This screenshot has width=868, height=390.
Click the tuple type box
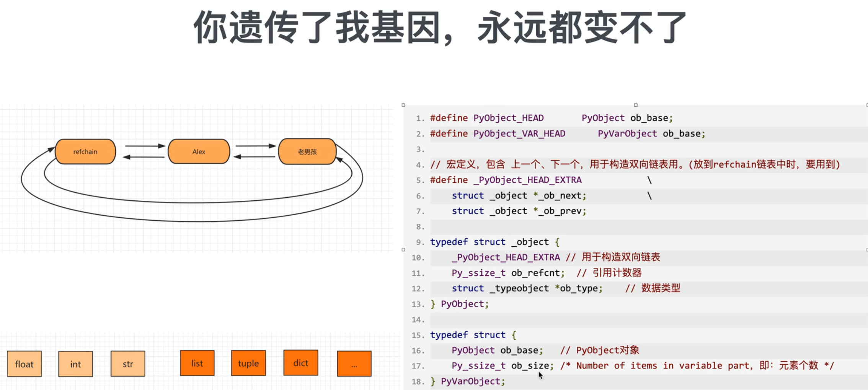tap(248, 363)
